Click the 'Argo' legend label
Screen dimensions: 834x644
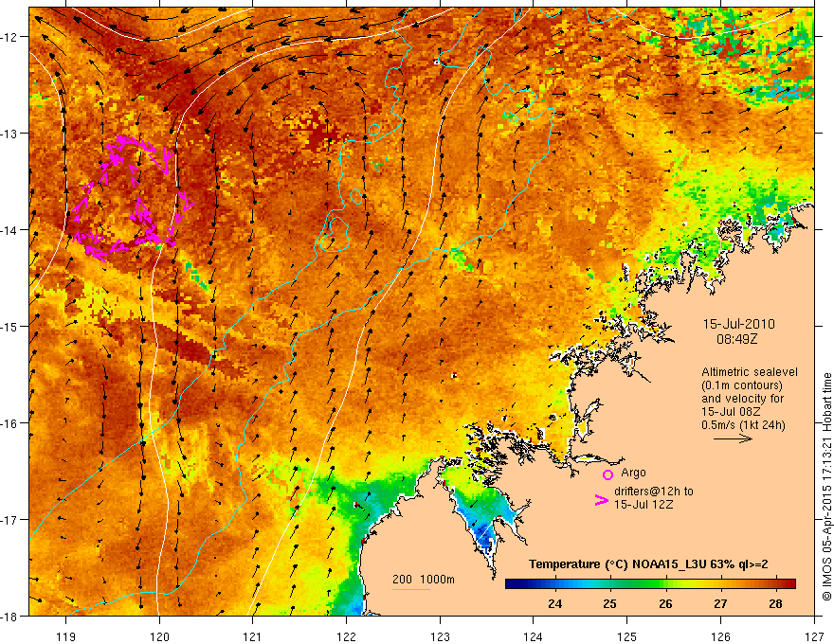pos(633,473)
